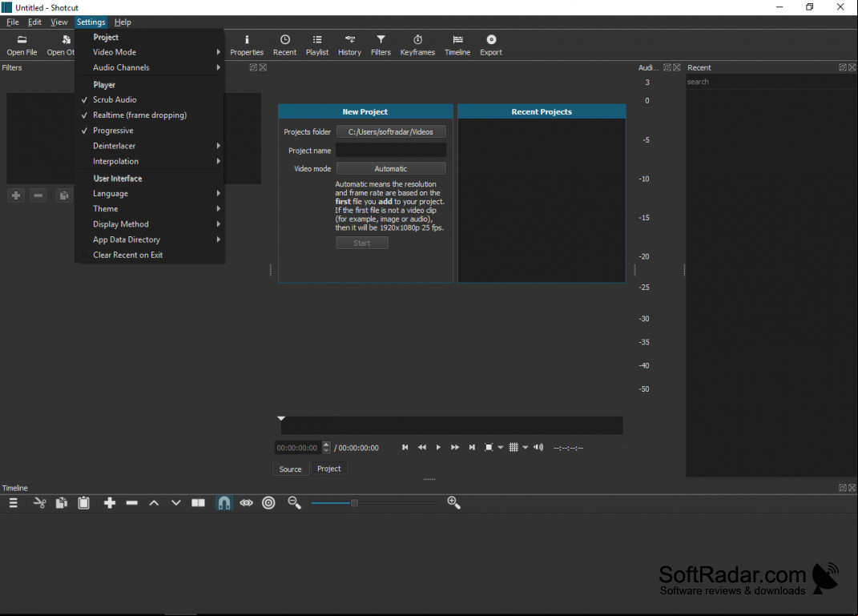Screen dimensions: 858x616
Task: Expand Interpolation submenu
Action: 149,161
